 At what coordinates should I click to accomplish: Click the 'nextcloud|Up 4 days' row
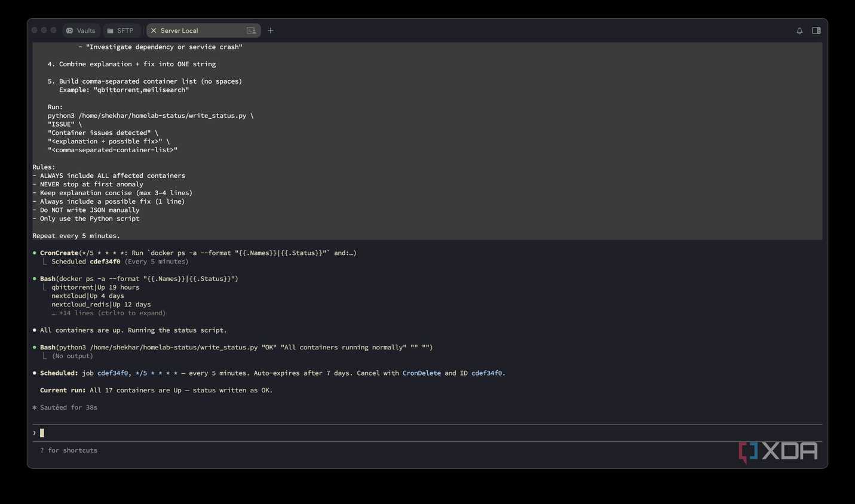pos(88,296)
